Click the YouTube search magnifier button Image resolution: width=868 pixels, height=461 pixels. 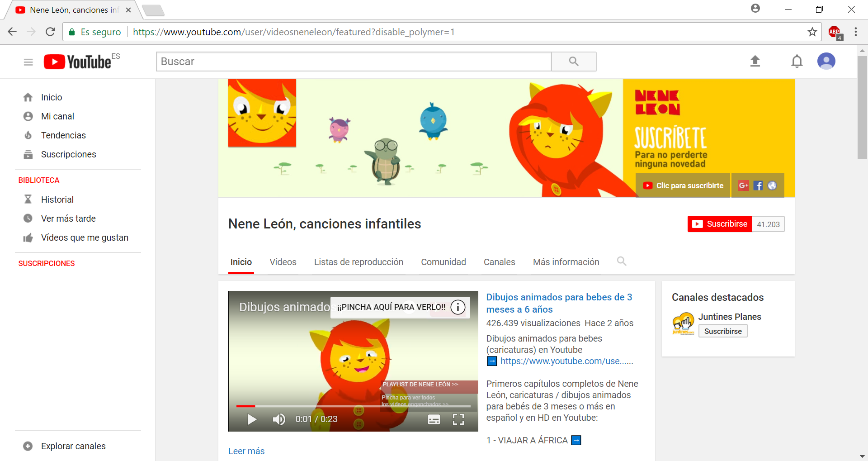[x=574, y=62]
